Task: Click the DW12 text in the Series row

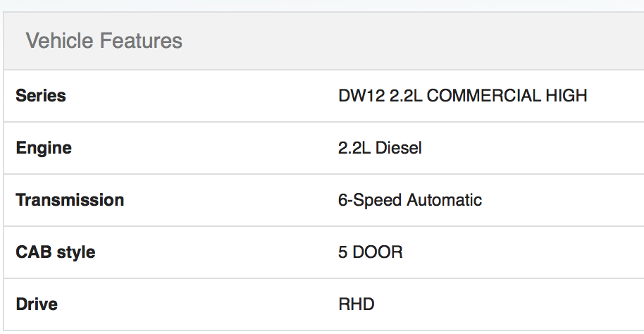Action: [361, 96]
